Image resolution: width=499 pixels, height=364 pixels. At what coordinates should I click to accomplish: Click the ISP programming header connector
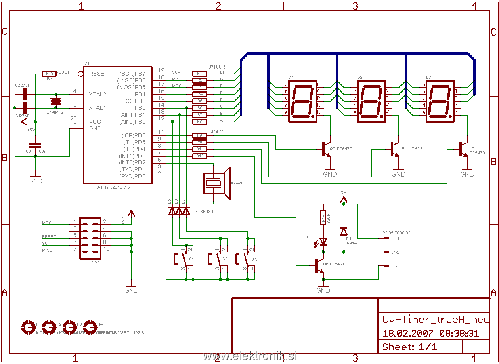pos(90,238)
